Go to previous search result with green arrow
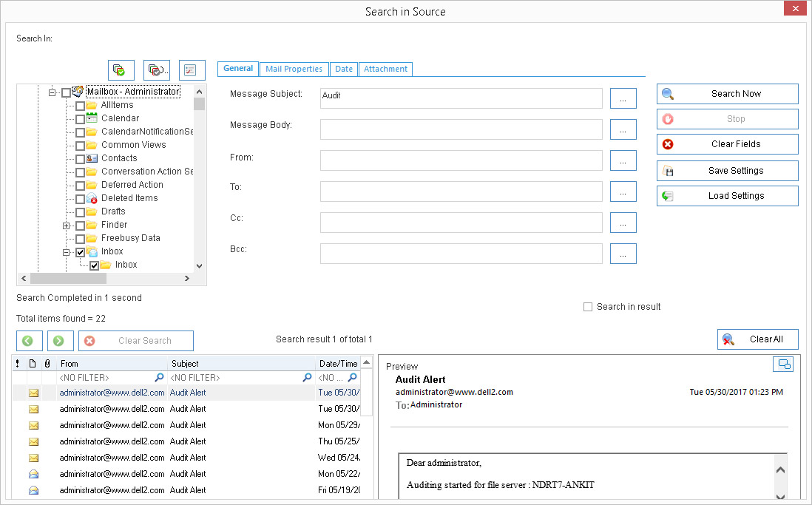This screenshot has width=812, height=505. click(29, 341)
